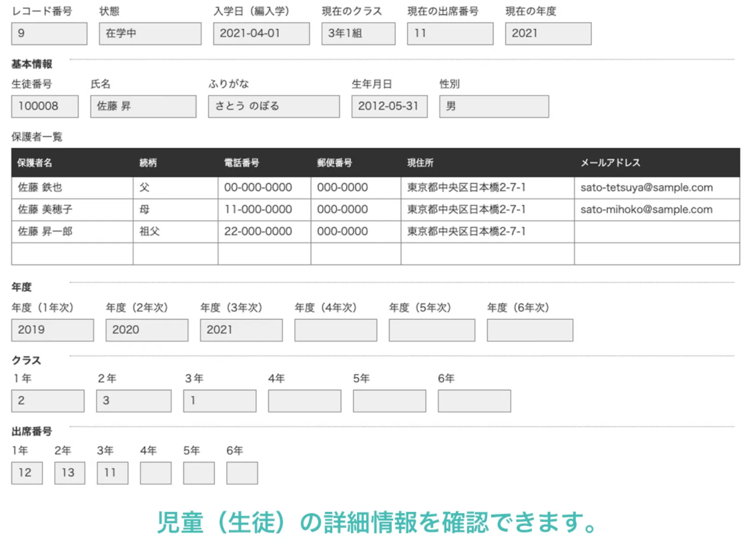Click the empty クラス 6年 field
The image size is (756, 549).
coord(474,401)
